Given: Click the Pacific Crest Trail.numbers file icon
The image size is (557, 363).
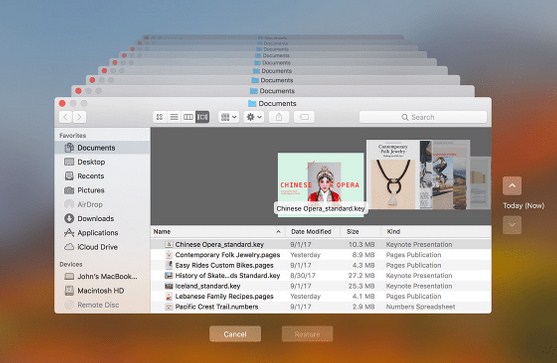Looking at the screenshot, I should [x=169, y=307].
